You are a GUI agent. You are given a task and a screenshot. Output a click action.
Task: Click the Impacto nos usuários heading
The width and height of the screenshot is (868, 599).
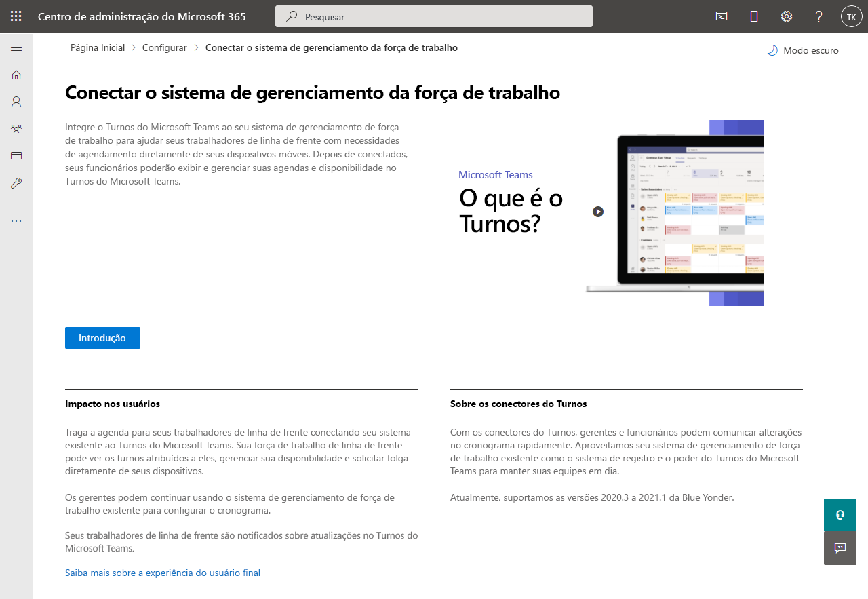pos(113,404)
